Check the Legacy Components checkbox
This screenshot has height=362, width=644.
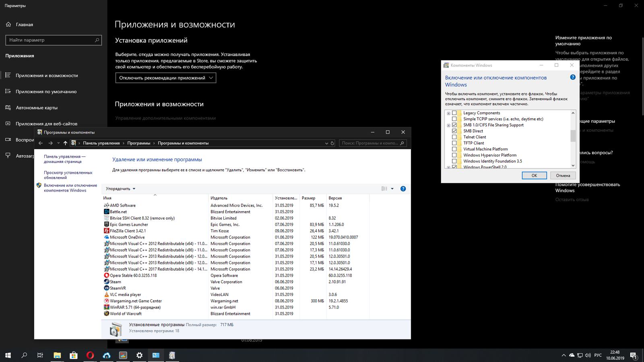(x=454, y=113)
